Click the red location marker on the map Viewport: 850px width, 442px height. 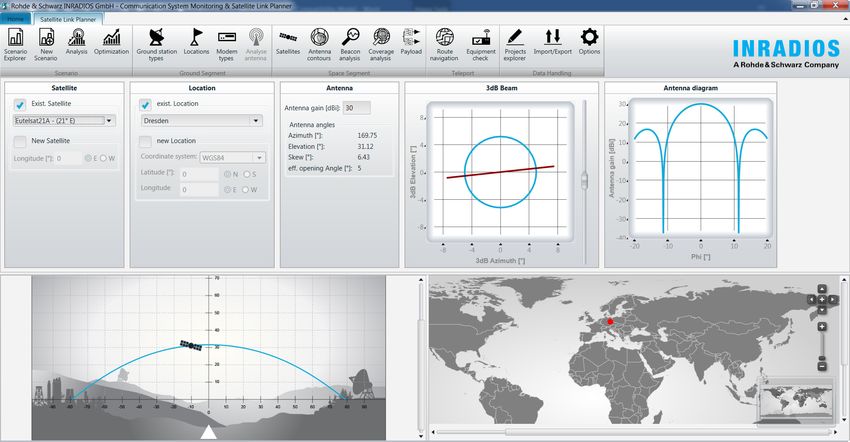[610, 322]
